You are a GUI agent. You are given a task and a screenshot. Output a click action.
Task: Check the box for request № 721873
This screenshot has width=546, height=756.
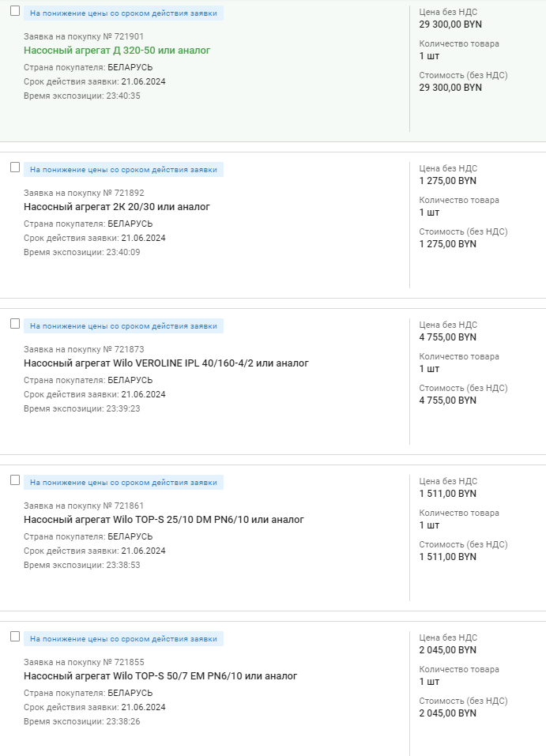(x=15, y=324)
